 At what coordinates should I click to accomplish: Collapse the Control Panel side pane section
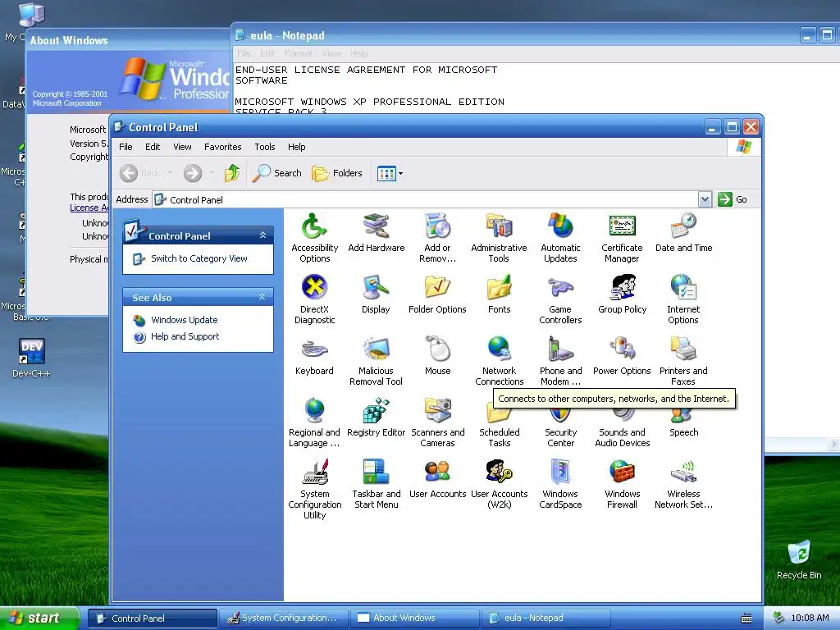point(262,235)
